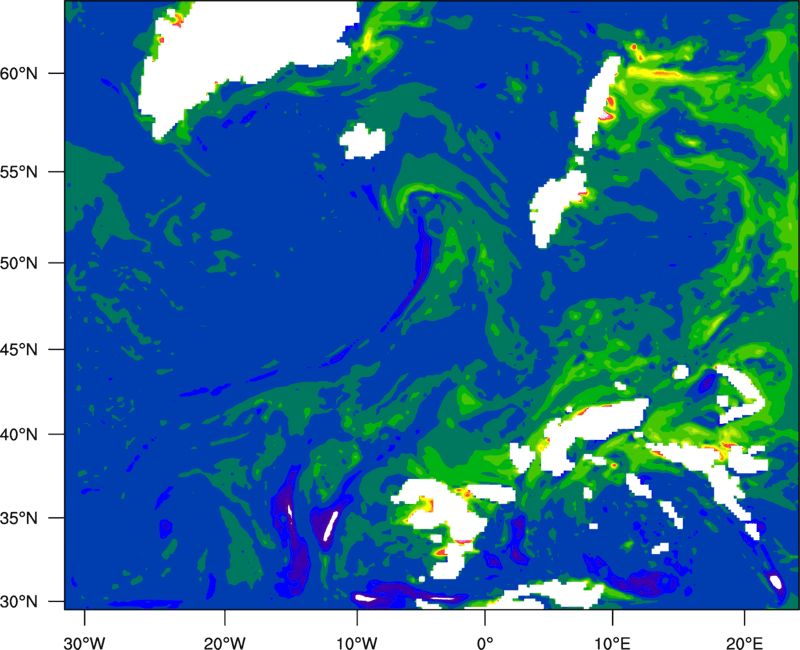Click the 60°N latitude label
Screen dimensions: 800x650
point(19,73)
